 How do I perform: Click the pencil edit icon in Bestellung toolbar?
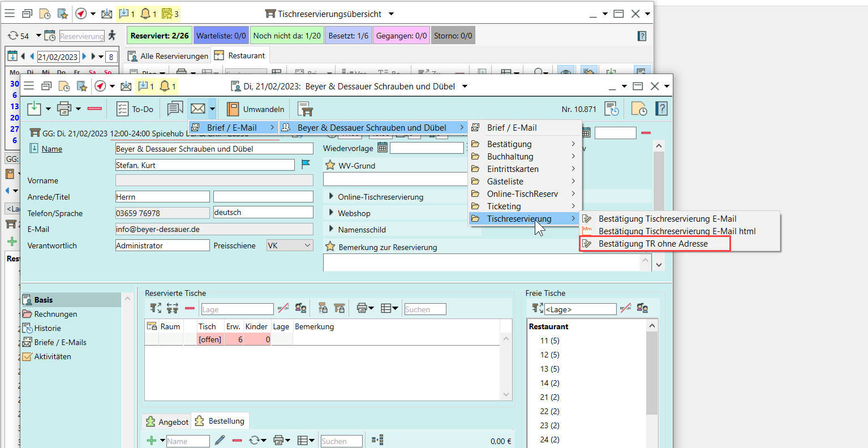pyautogui.click(x=220, y=440)
